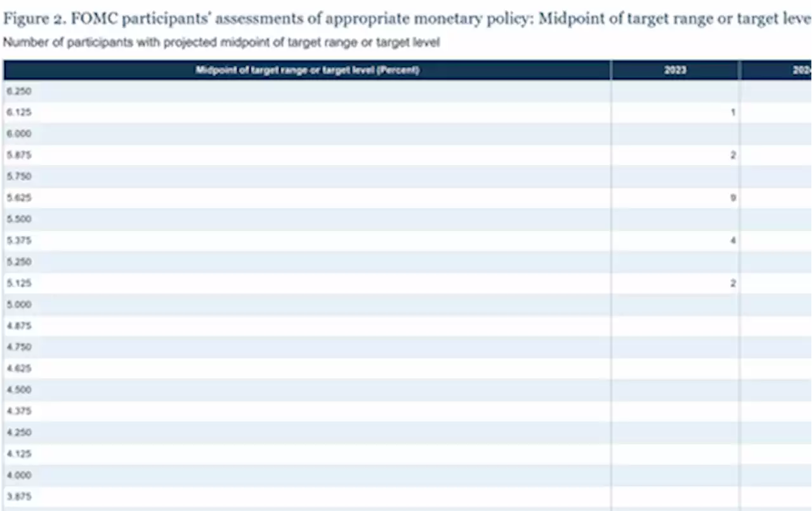Screen dimensions: 812x511
Task: Select the 4.625 row label
Action: [x=19, y=368]
